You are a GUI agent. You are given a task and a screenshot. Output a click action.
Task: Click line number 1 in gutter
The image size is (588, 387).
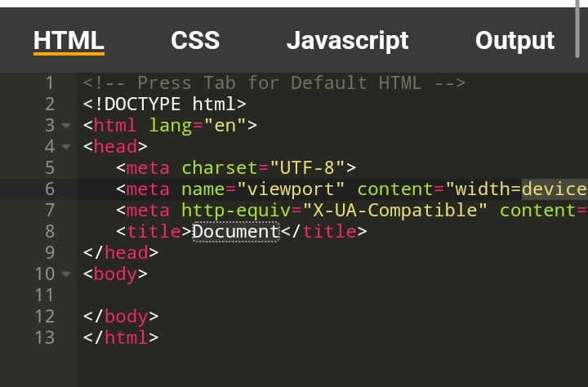(50, 83)
